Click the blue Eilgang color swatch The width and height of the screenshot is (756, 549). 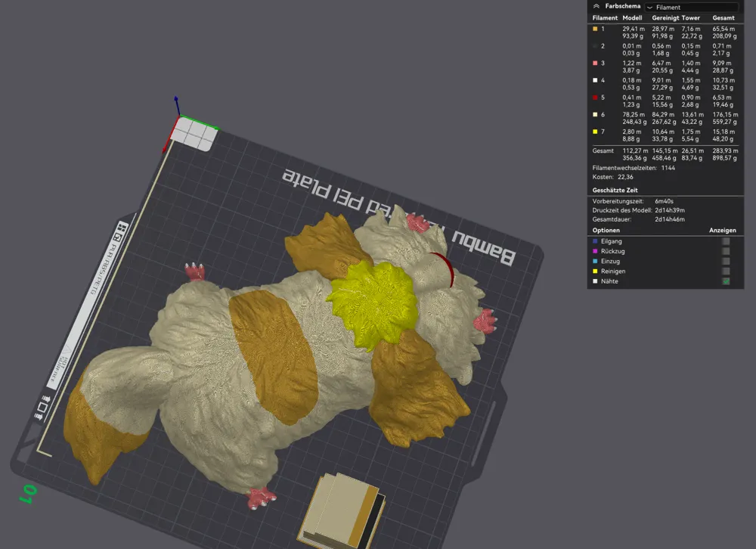pyautogui.click(x=595, y=241)
